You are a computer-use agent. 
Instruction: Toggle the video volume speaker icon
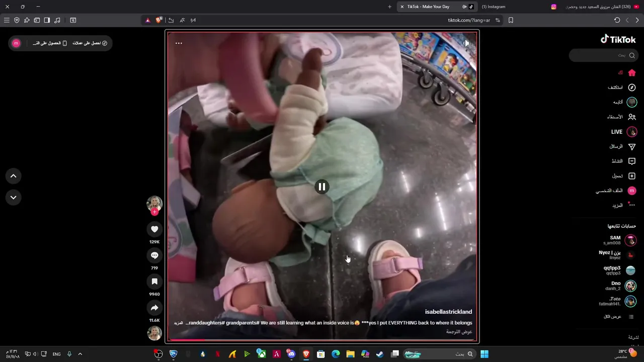466,43
